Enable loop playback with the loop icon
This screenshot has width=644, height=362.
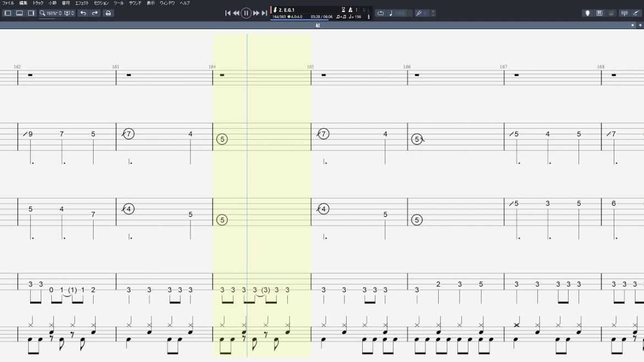point(380,13)
